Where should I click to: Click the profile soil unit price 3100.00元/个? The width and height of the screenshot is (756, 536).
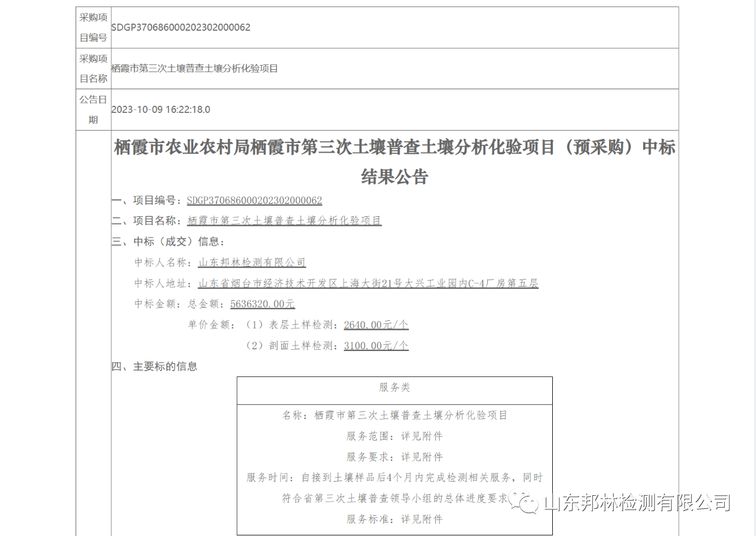pos(376,346)
